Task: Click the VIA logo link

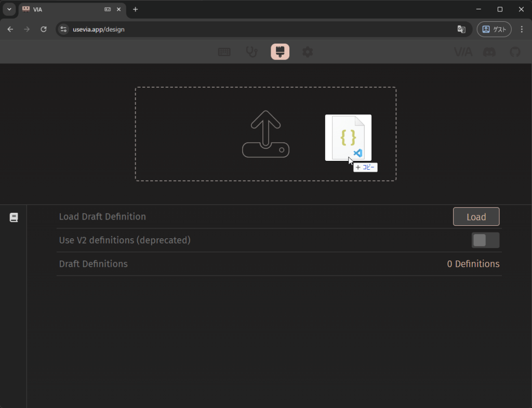Action: coord(463,52)
